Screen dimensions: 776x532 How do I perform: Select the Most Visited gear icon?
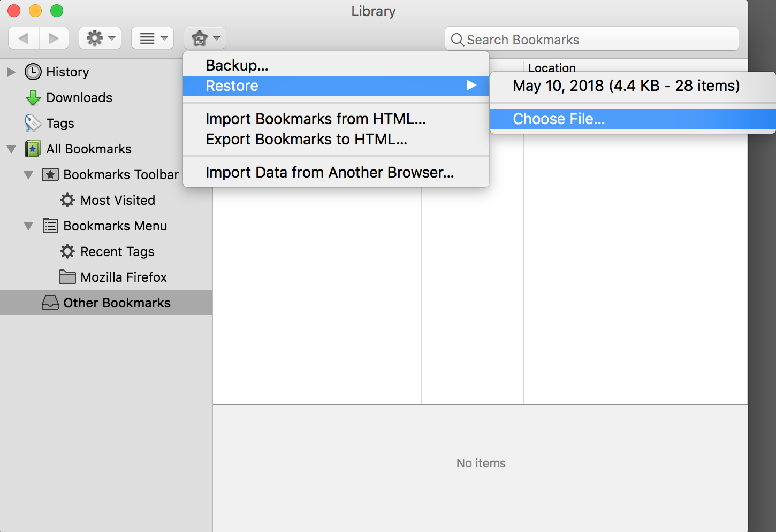pyautogui.click(x=67, y=200)
